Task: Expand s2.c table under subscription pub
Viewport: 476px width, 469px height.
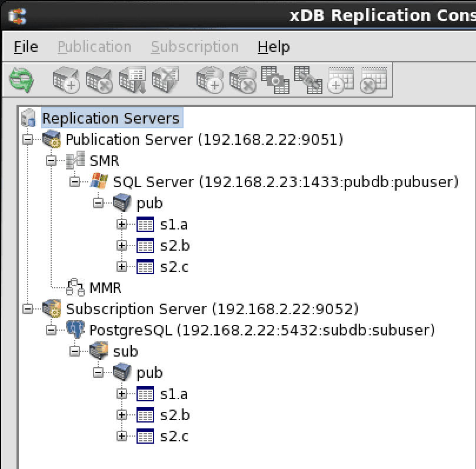Action: [122, 436]
